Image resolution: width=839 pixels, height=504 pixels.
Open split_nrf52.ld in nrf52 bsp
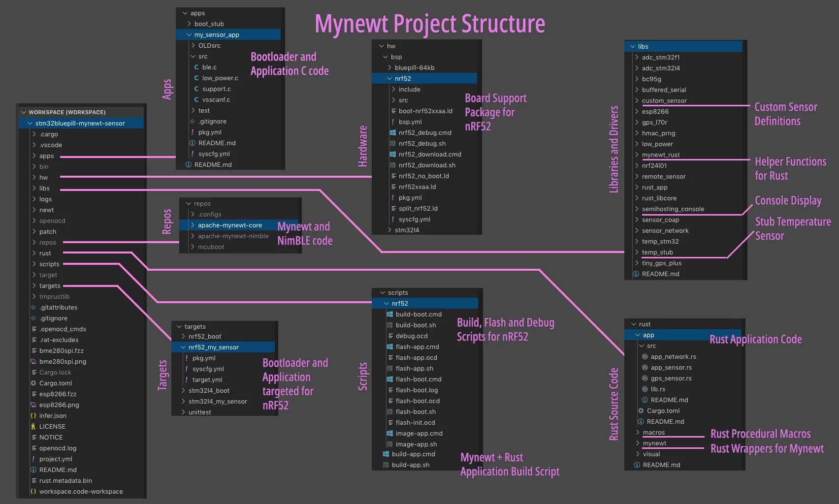tap(418, 208)
